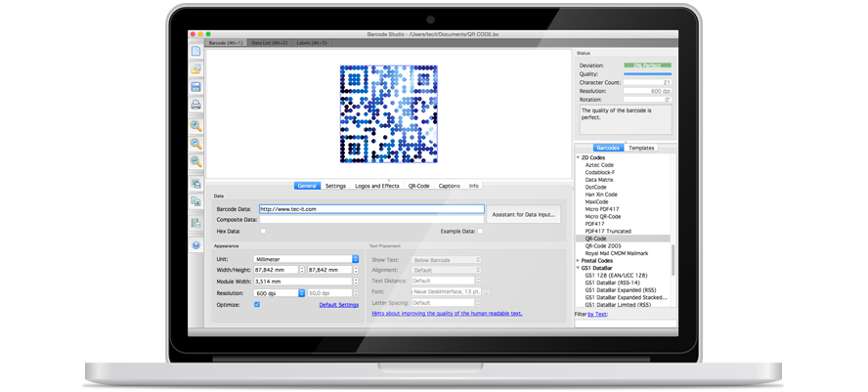Collapse the GS1 DataBar tree group
Screen dimensions: 868x392
tap(578, 268)
